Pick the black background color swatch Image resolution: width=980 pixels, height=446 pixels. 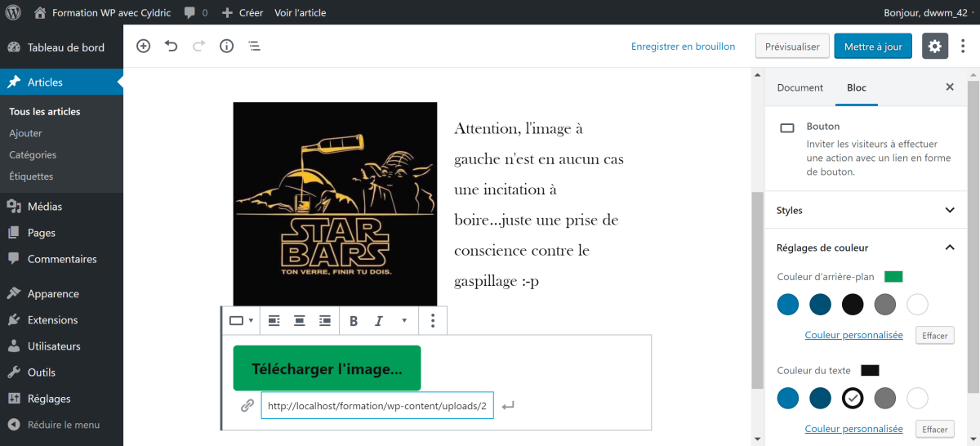coord(853,305)
